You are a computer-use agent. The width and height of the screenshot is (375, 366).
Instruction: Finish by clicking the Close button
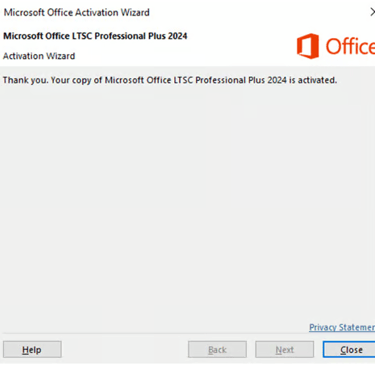click(x=349, y=349)
